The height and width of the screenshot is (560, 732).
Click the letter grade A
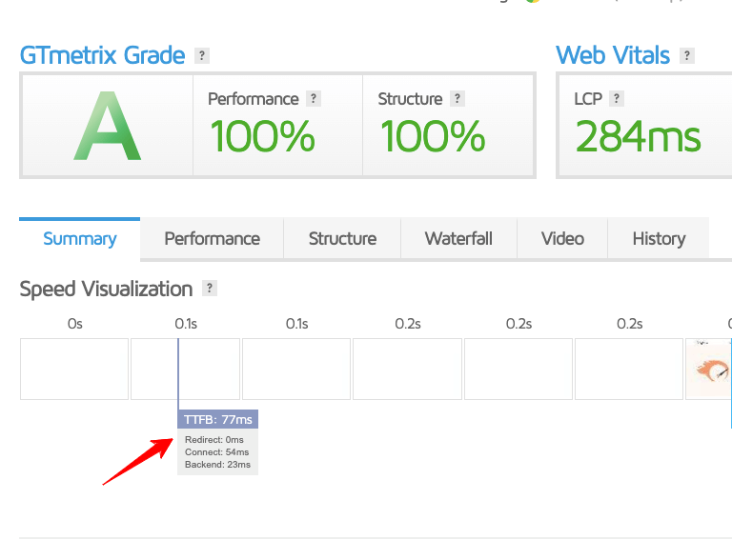point(108,126)
